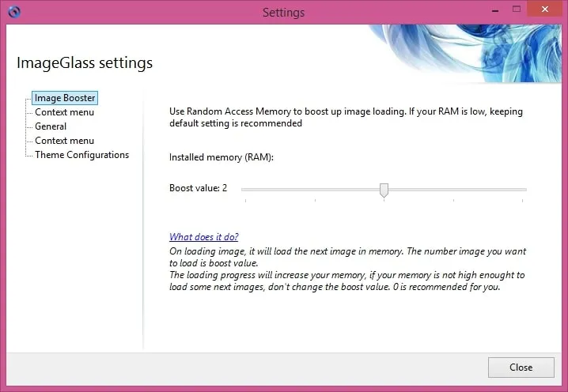Viewport: 568px width, 392px height.
Task: Click the 'Installed memory (RAM):' label
Action: pyautogui.click(x=222, y=157)
